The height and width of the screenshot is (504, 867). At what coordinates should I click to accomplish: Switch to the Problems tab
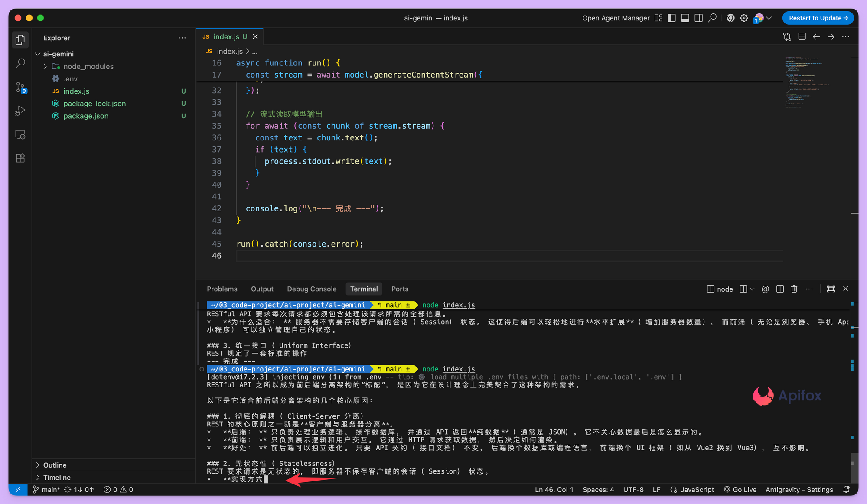point(222,289)
